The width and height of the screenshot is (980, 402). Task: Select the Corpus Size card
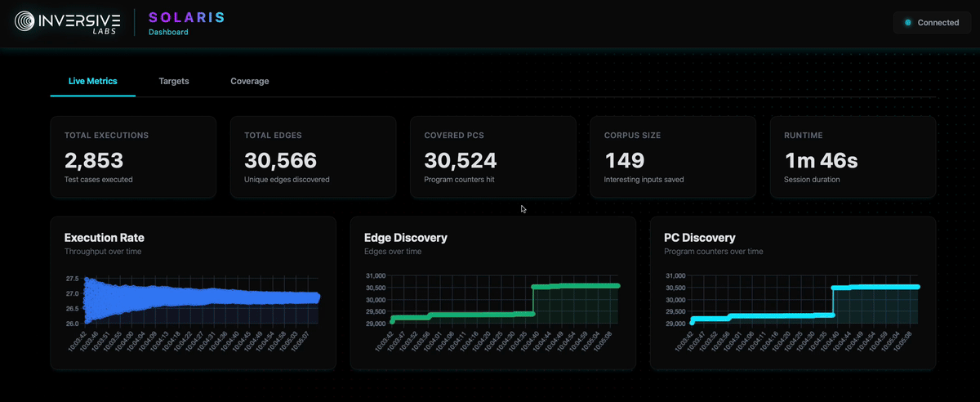pos(672,157)
